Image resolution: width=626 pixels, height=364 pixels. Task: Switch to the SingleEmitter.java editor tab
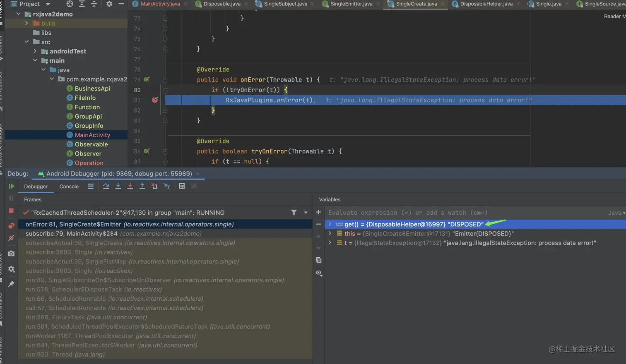[x=352, y=4]
